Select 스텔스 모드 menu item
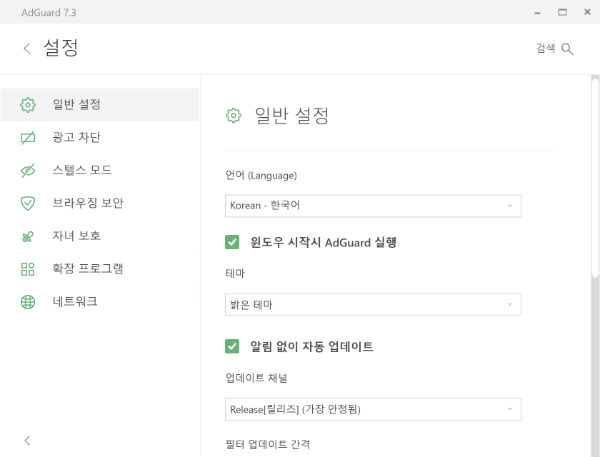This screenshot has height=457, width=600. click(99, 170)
